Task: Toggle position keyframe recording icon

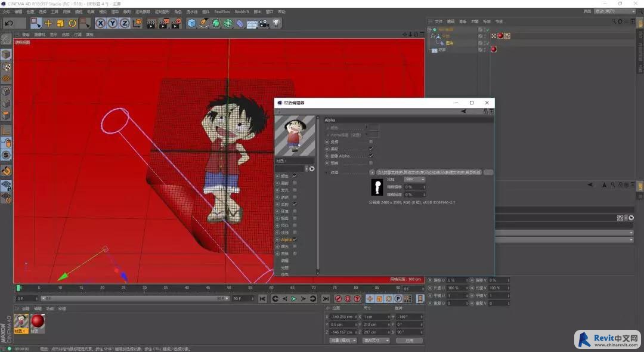Action: (370, 299)
